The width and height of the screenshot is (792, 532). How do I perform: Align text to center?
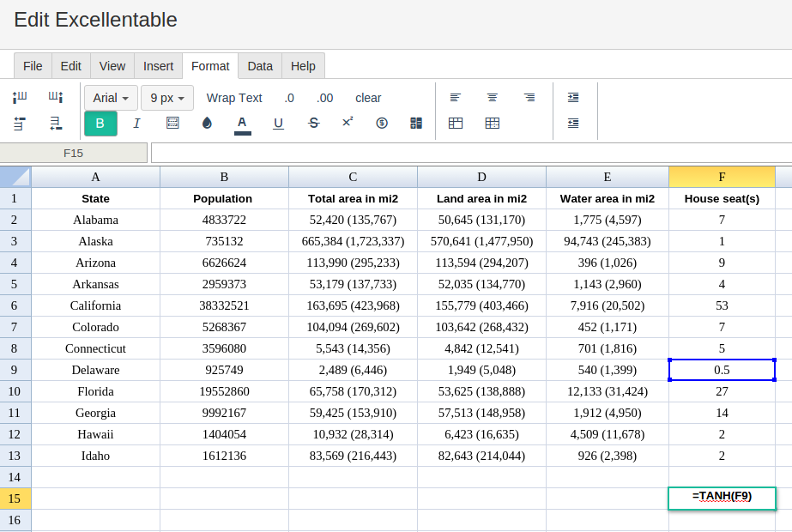[493, 98]
